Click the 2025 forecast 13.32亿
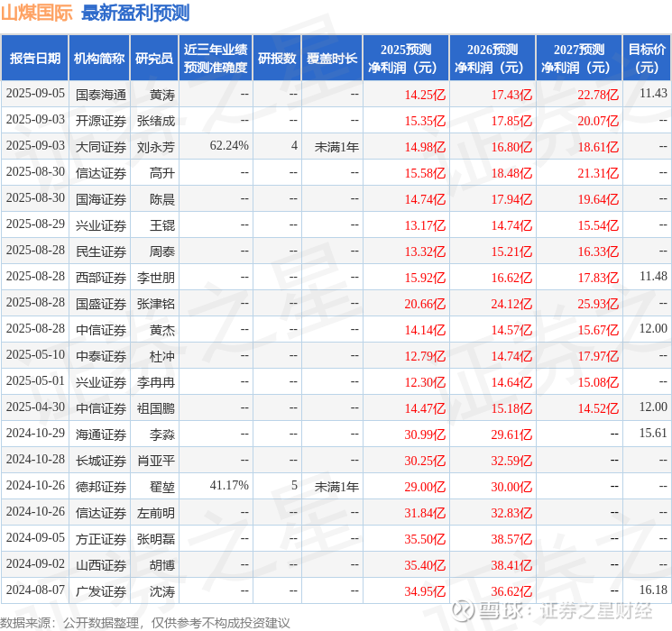Image resolution: width=672 pixels, height=631 pixels. pyautogui.click(x=425, y=251)
